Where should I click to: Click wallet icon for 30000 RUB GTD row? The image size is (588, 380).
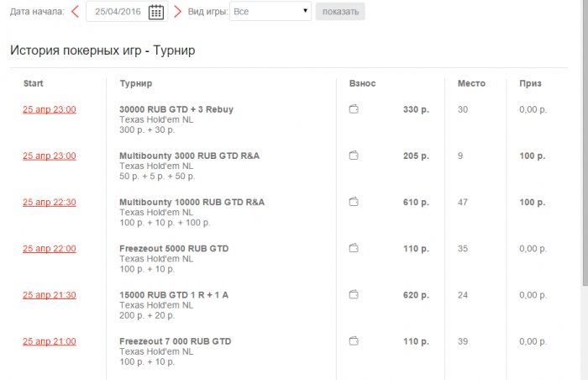[354, 109]
